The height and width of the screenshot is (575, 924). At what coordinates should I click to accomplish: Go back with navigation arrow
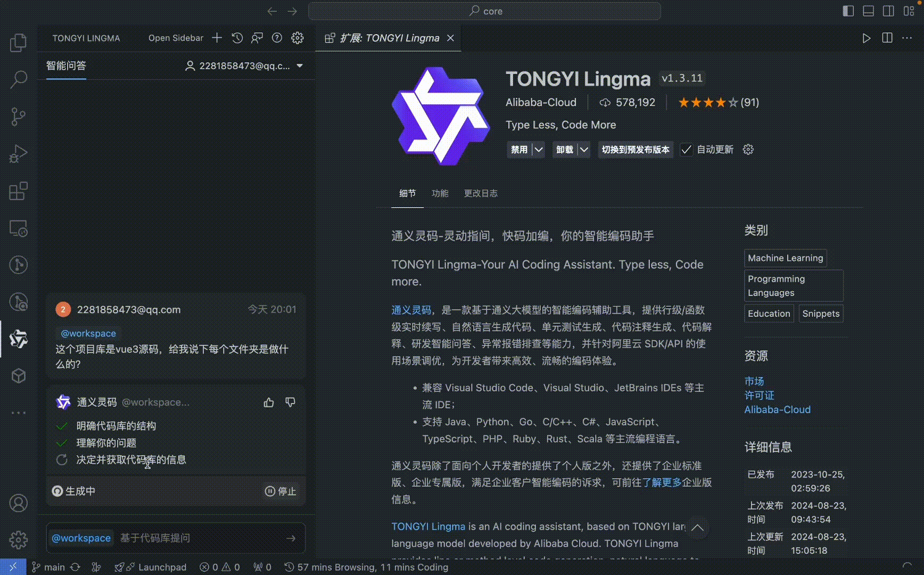(x=273, y=11)
